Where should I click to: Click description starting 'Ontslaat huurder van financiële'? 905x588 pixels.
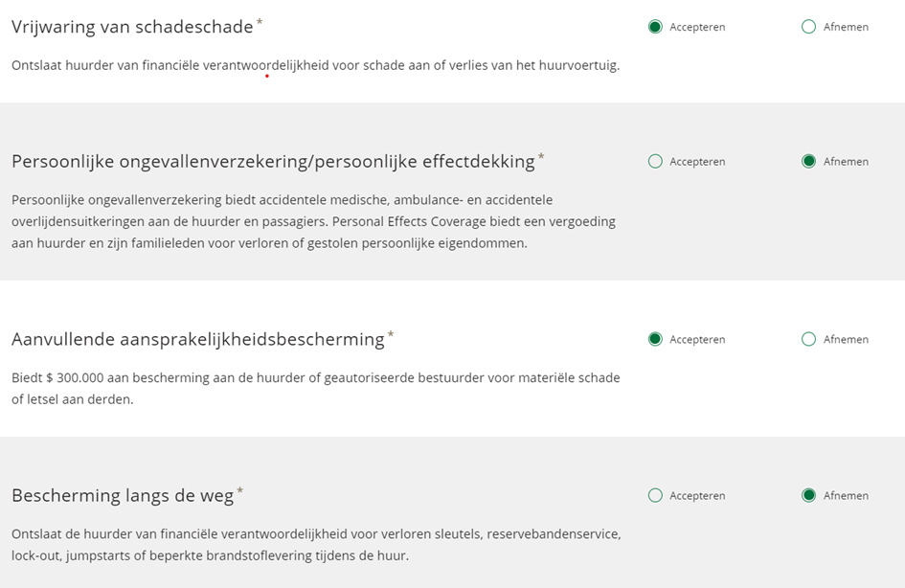tap(315, 65)
